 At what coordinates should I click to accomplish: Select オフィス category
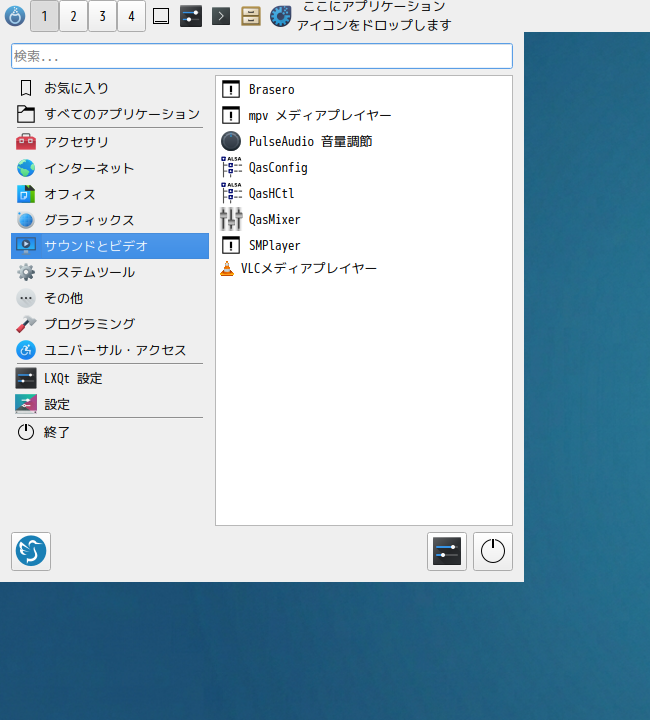(110, 194)
